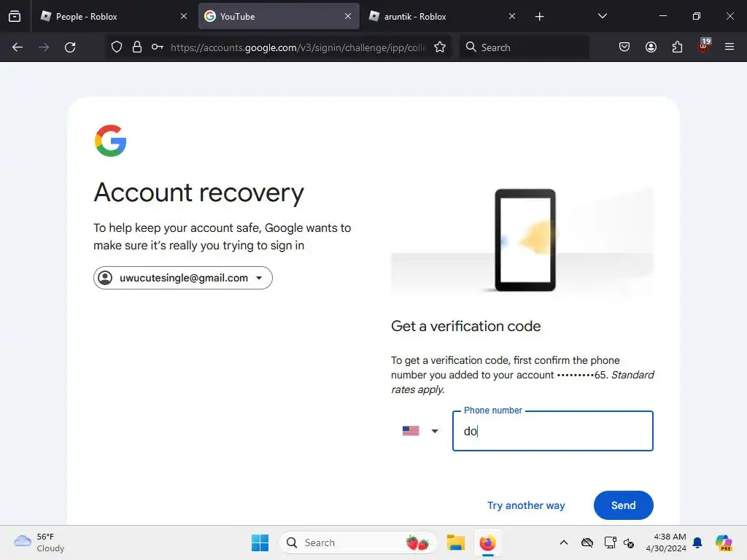Close the YouTube tab

point(348,16)
